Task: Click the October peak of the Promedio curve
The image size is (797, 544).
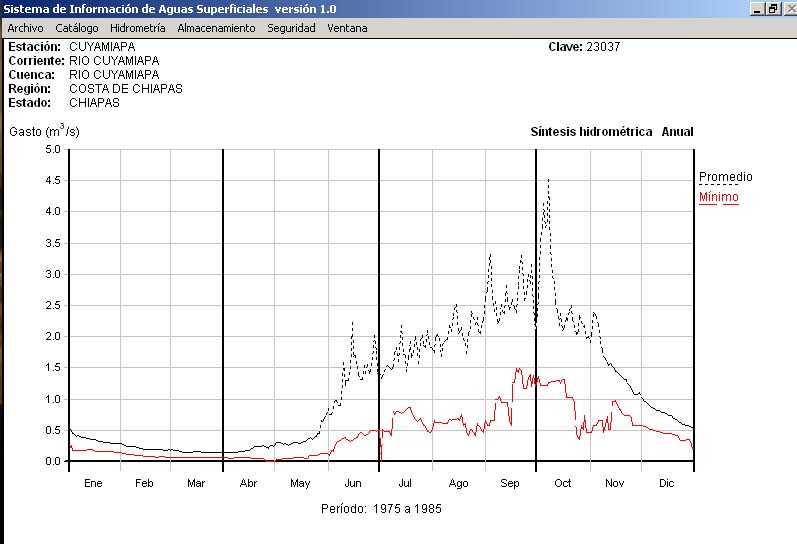Action: pos(548,181)
